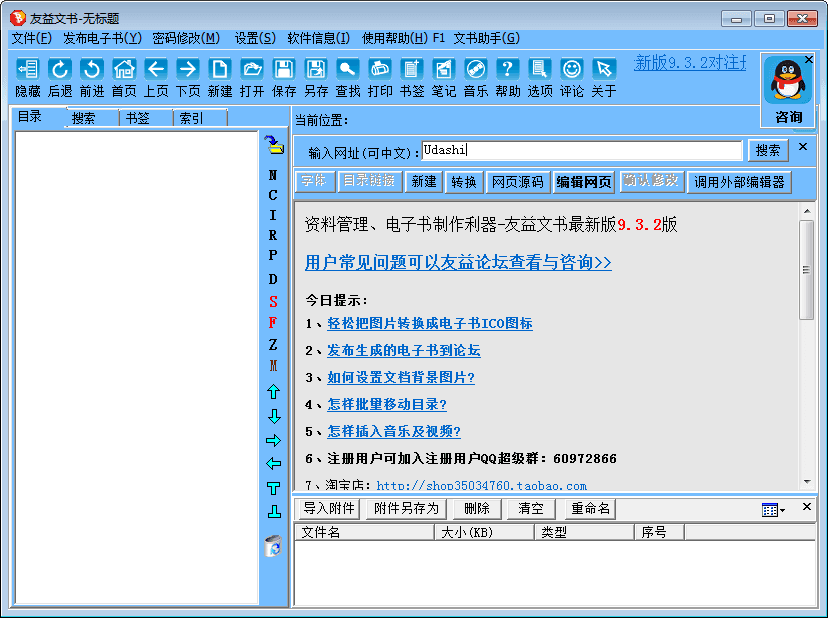
Task: Click the 保存 save disk icon
Action: pos(284,69)
